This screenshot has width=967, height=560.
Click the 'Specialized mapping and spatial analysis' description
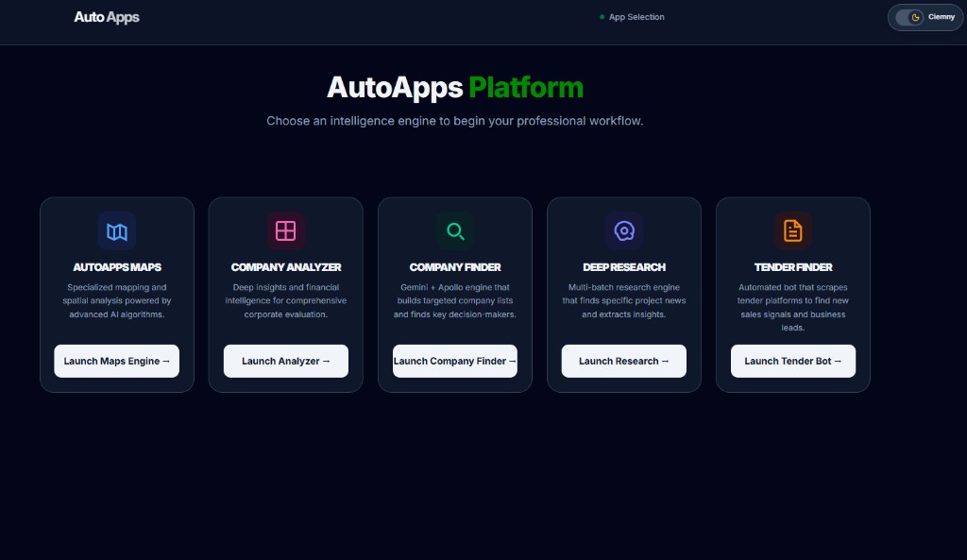pos(116,301)
